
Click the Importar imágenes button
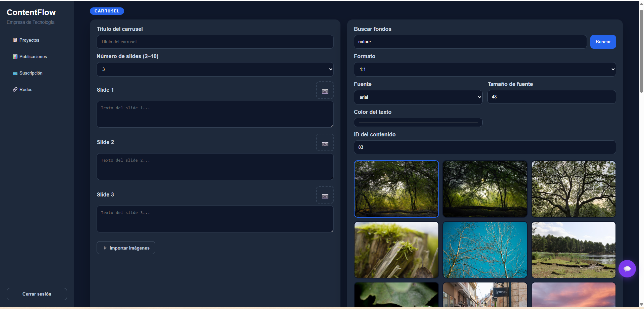coord(126,248)
